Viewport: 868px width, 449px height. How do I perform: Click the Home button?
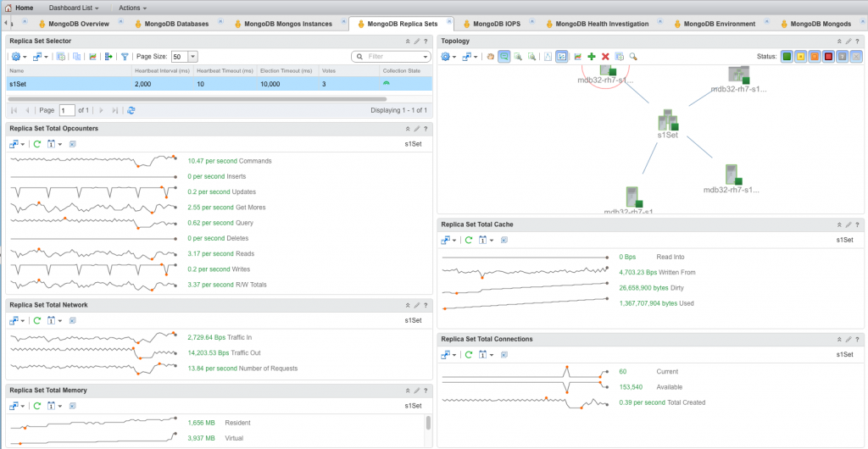coord(19,8)
